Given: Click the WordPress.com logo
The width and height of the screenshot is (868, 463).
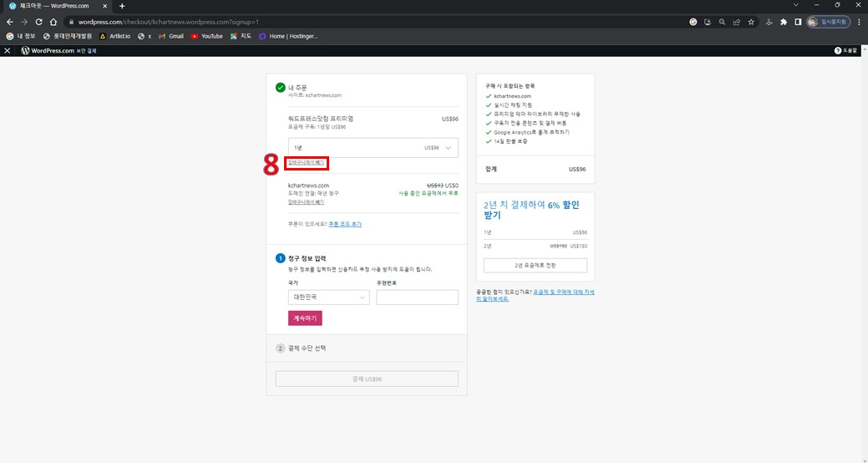Looking at the screenshot, I should coord(48,50).
